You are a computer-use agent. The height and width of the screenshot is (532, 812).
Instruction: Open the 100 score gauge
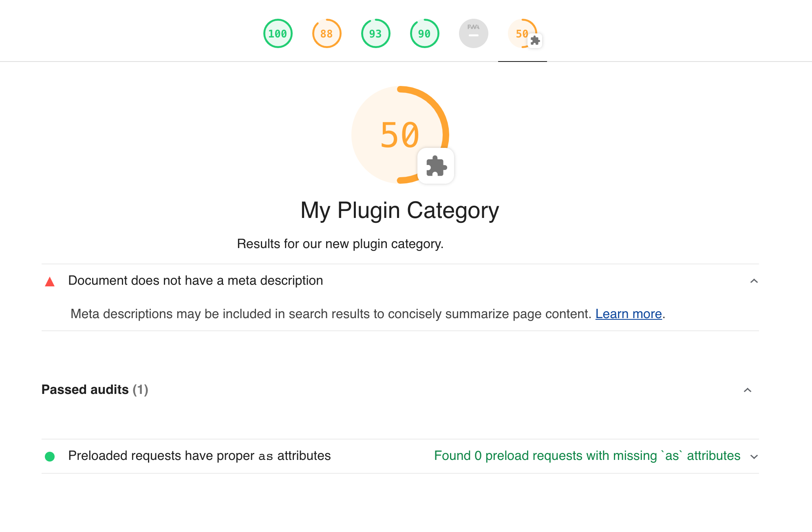point(278,33)
